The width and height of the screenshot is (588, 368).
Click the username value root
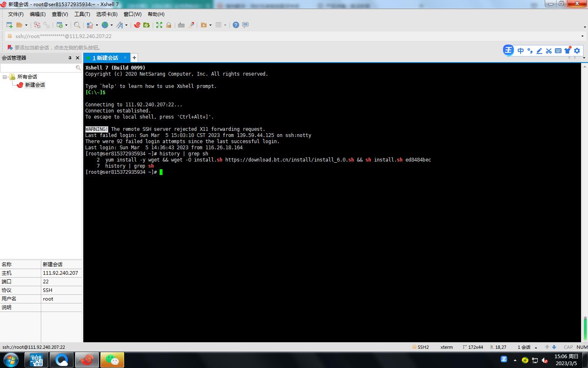[x=48, y=298]
